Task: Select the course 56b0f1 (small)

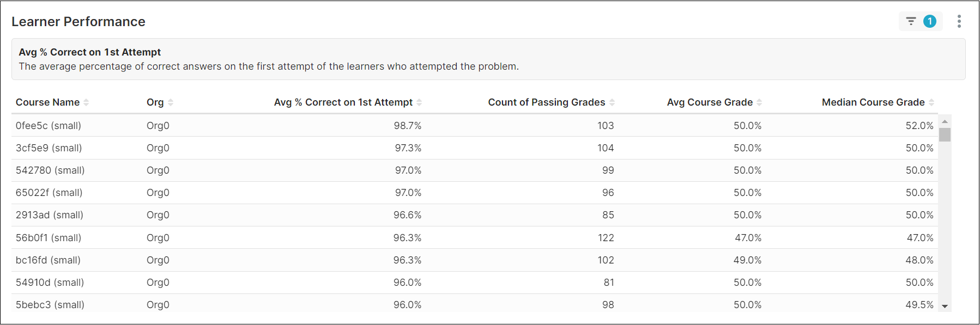Action: (49, 237)
